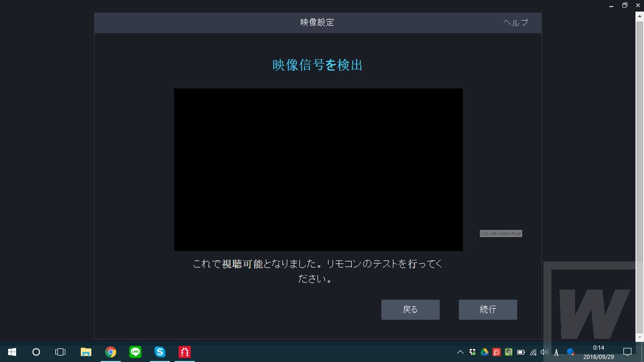Click the 続行 continue button

point(488,310)
